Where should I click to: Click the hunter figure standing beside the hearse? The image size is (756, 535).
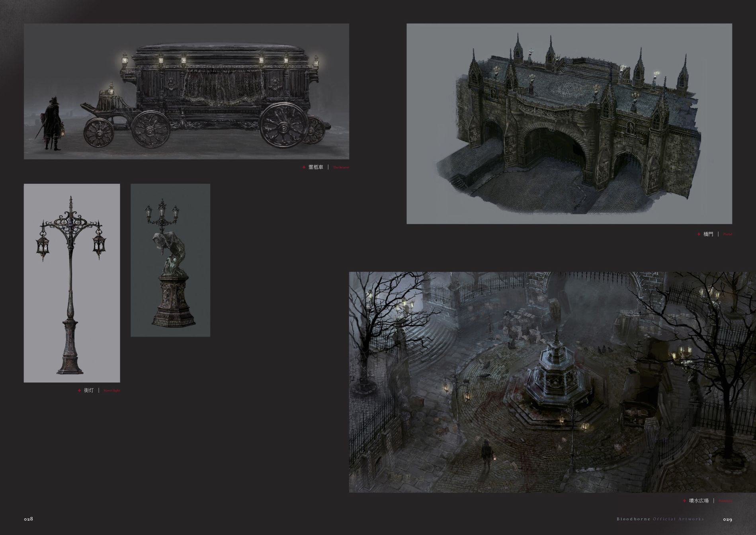52,123
